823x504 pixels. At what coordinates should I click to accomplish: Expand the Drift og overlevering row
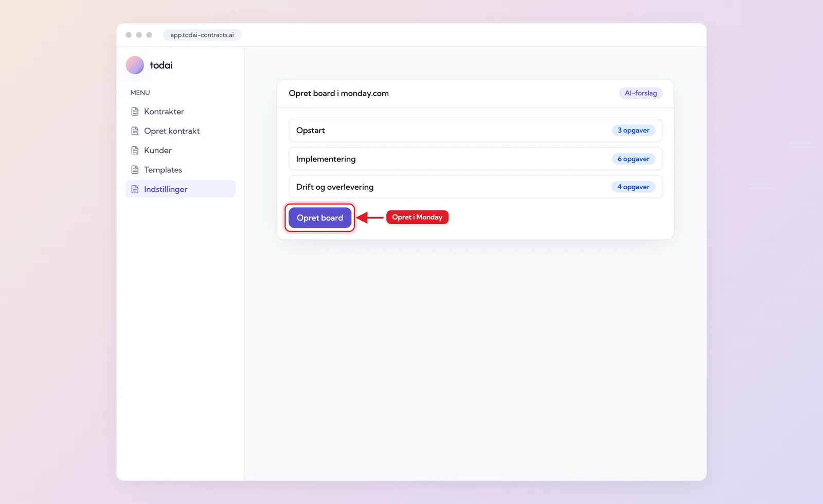coord(475,187)
